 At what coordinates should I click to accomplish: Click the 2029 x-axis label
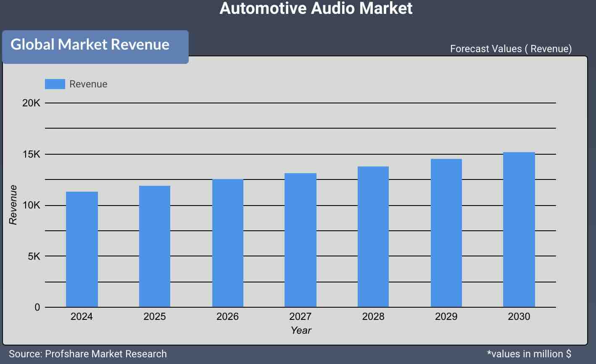tap(446, 317)
